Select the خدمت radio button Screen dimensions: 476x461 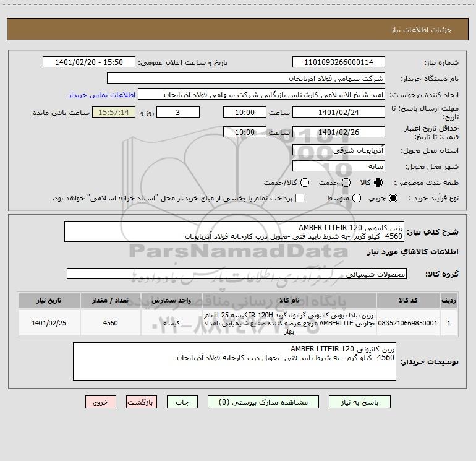[x=346, y=183]
